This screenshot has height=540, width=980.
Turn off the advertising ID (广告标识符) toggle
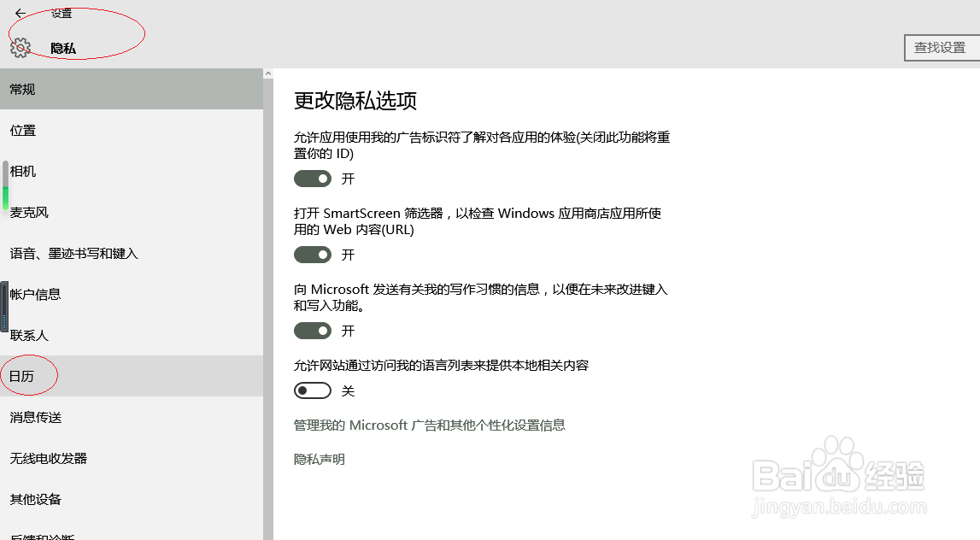[x=313, y=179]
